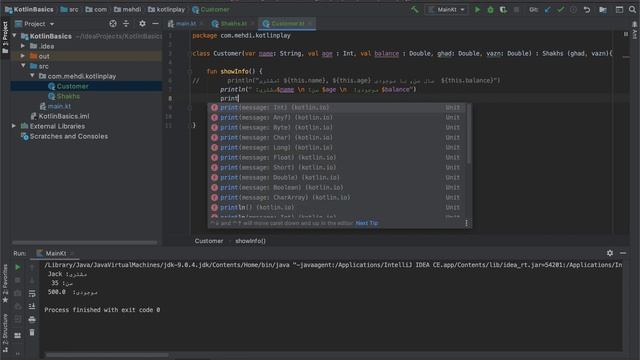
Task: Choose print(message: Any?) completion suggestion
Action: tap(338, 118)
